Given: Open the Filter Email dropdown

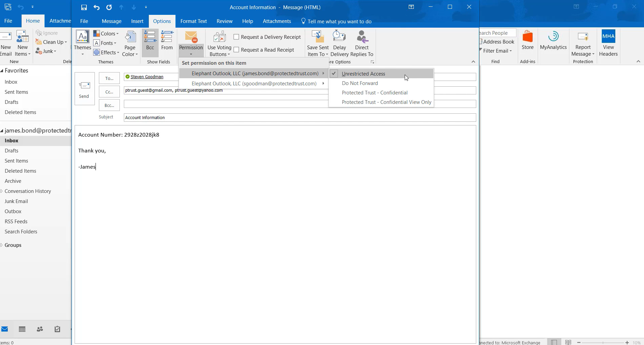Looking at the screenshot, I should pos(496,51).
